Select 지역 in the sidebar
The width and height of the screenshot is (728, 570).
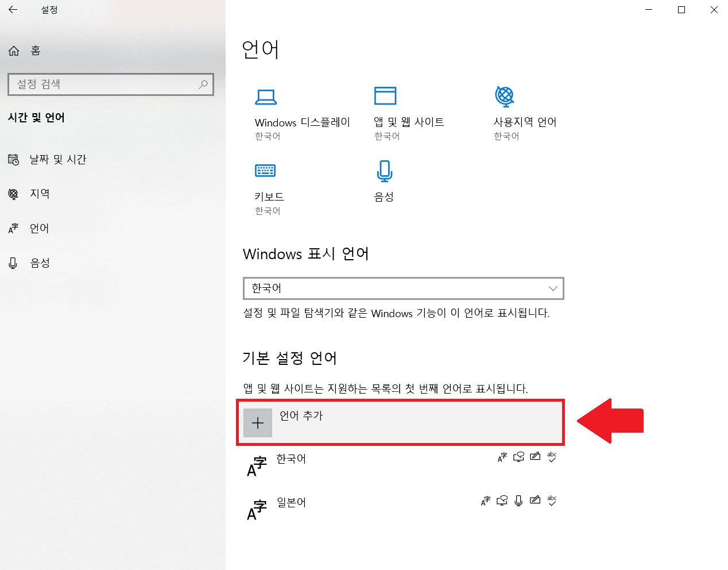40,194
